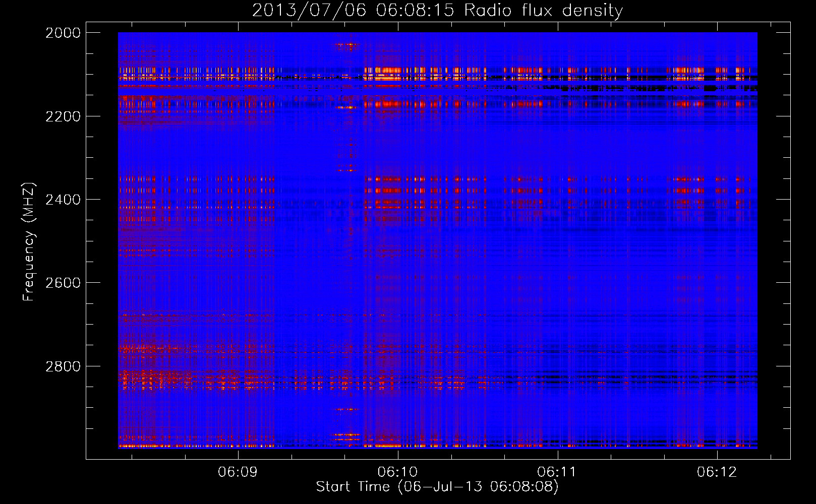The width and height of the screenshot is (816, 504).
Task: Click the plot title '2013/07/06 06:08:15 Radio flux density'
Action: 437,11
